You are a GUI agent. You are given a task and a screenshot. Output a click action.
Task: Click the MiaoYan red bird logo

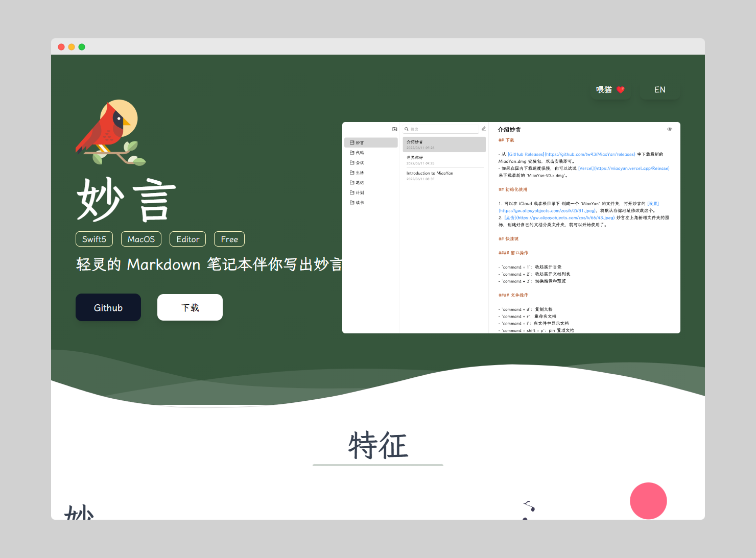110,132
